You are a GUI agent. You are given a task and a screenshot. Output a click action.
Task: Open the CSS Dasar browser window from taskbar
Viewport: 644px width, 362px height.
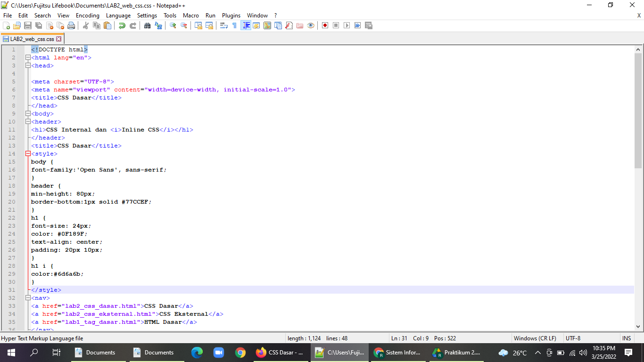click(281, 352)
